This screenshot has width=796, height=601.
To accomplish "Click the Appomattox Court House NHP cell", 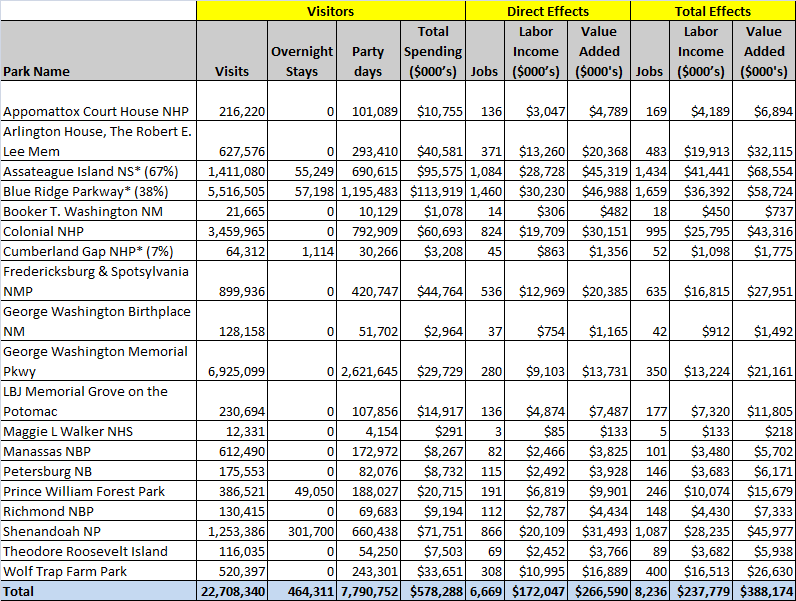I will (98, 112).
